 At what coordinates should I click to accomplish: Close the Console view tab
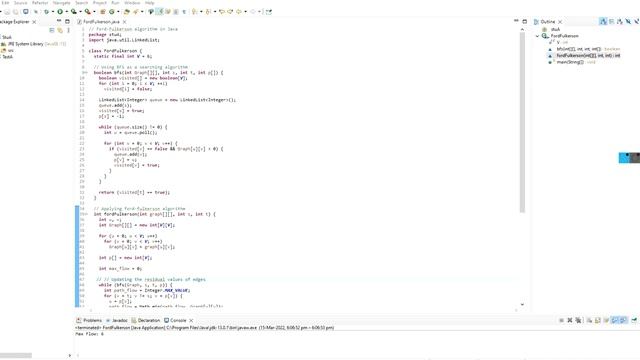191,320
